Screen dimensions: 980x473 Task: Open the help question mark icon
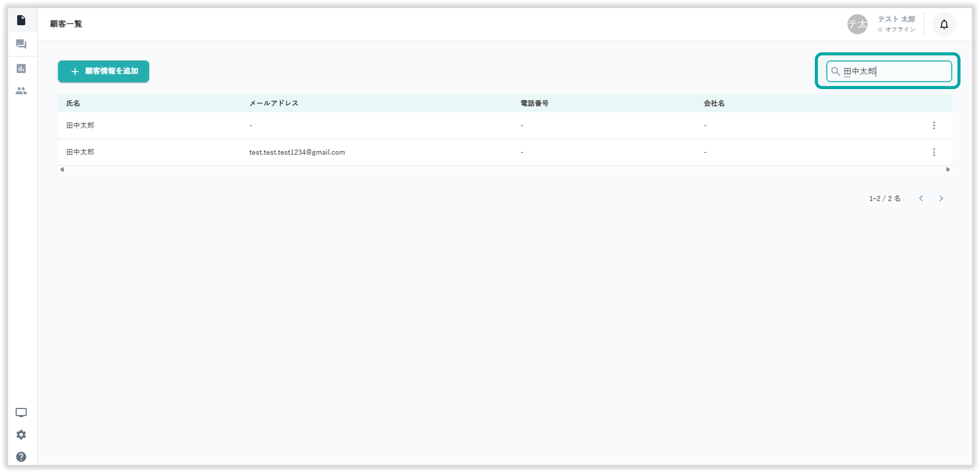[x=21, y=457]
